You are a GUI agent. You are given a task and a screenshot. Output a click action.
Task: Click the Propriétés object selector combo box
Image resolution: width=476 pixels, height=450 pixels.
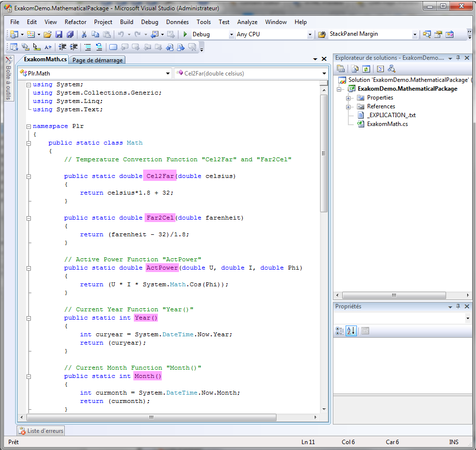coord(402,318)
